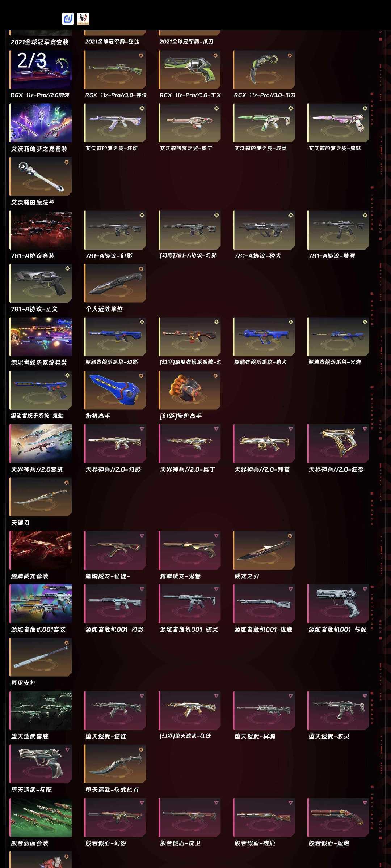Select 天御刀 blade skin
Screen dimensions: 391x868
click(x=41, y=497)
